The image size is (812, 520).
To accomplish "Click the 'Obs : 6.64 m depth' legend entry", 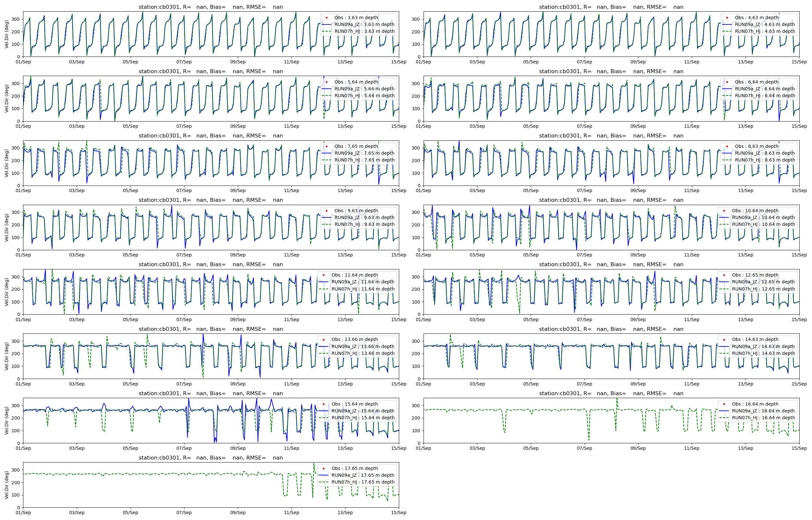I will [756, 82].
